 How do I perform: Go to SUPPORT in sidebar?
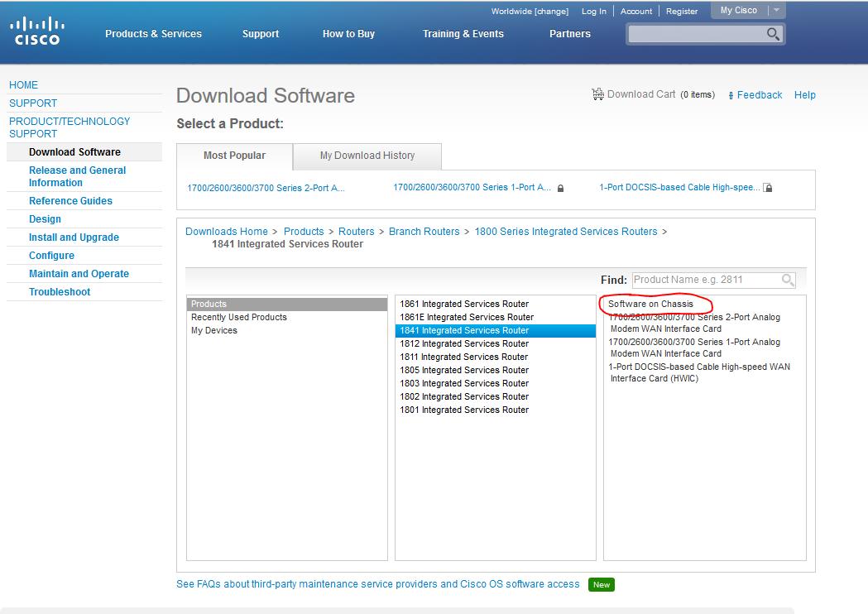32,103
